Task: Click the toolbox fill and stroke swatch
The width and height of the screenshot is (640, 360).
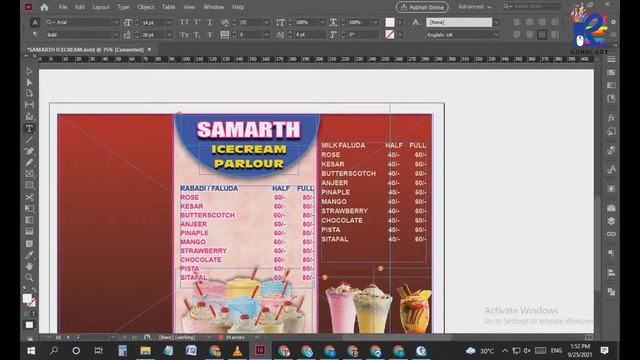Action: 29,300
